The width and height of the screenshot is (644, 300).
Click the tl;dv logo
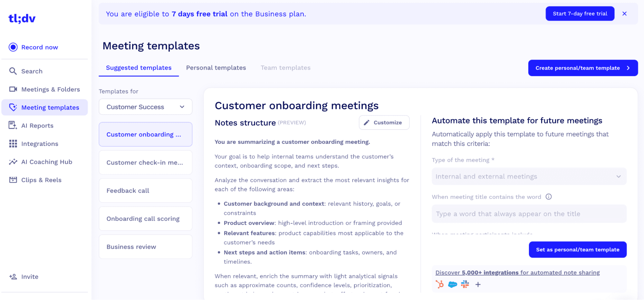(x=22, y=18)
